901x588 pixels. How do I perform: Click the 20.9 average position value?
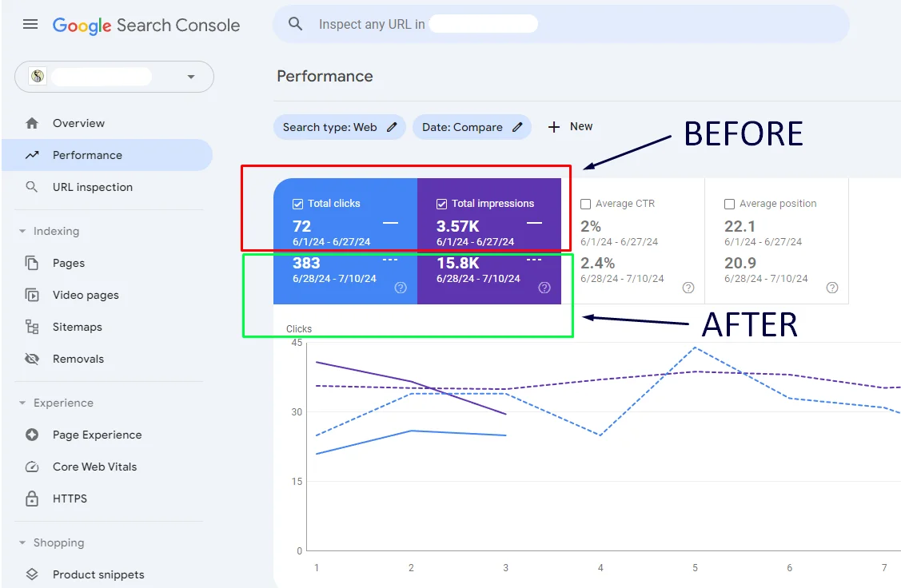(740, 263)
